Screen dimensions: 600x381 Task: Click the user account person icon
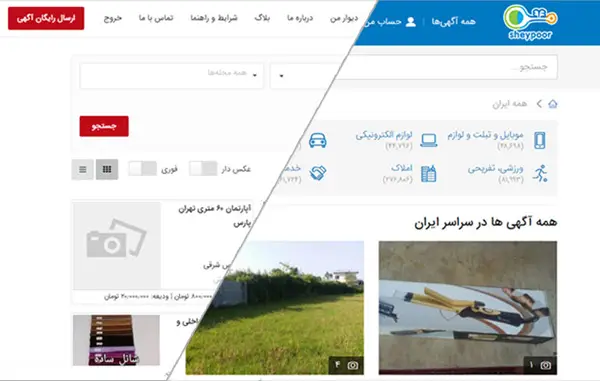point(411,22)
